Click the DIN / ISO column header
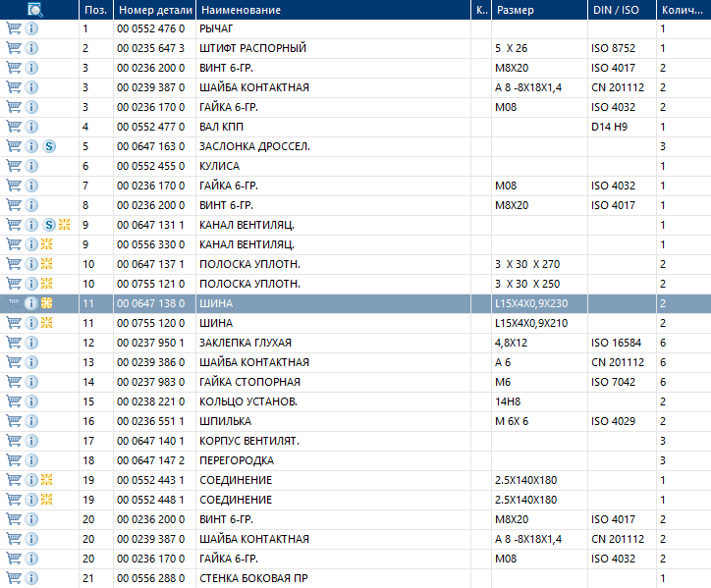Viewport: 711px width, 588px height. click(x=623, y=10)
